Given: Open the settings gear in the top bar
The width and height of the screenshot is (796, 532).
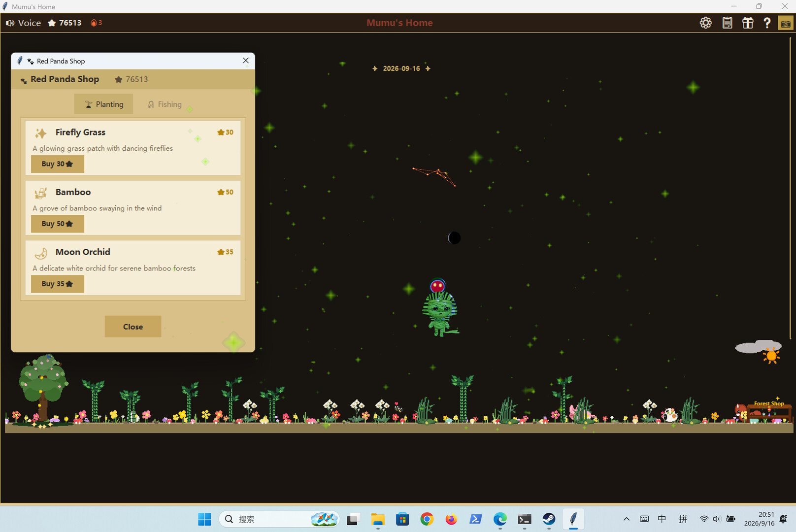Looking at the screenshot, I should pos(705,23).
